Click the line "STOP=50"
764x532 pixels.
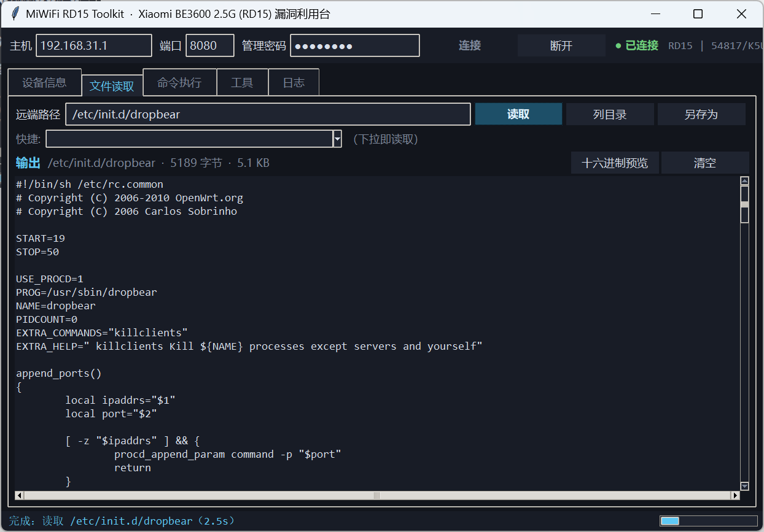pyautogui.click(x=37, y=252)
